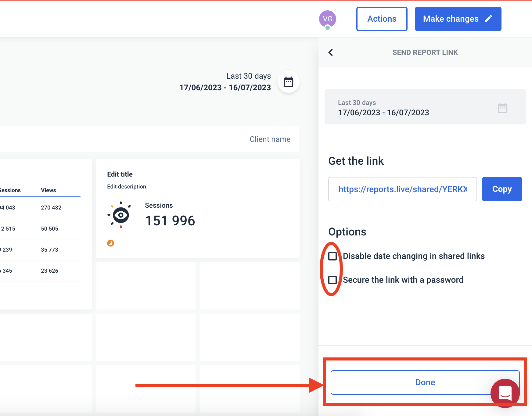Click Edit description under the title

(127, 186)
